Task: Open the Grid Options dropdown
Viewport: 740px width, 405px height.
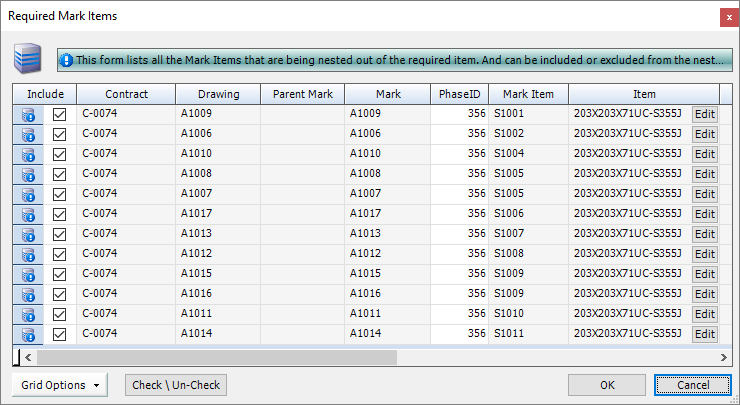Action: click(60, 385)
